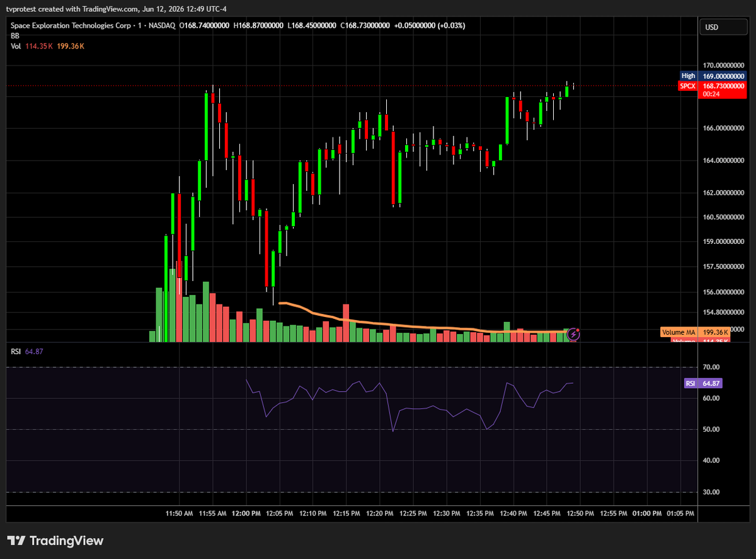756x559 pixels.
Task: Click the 12:40 PM time label
Action: tap(513, 514)
